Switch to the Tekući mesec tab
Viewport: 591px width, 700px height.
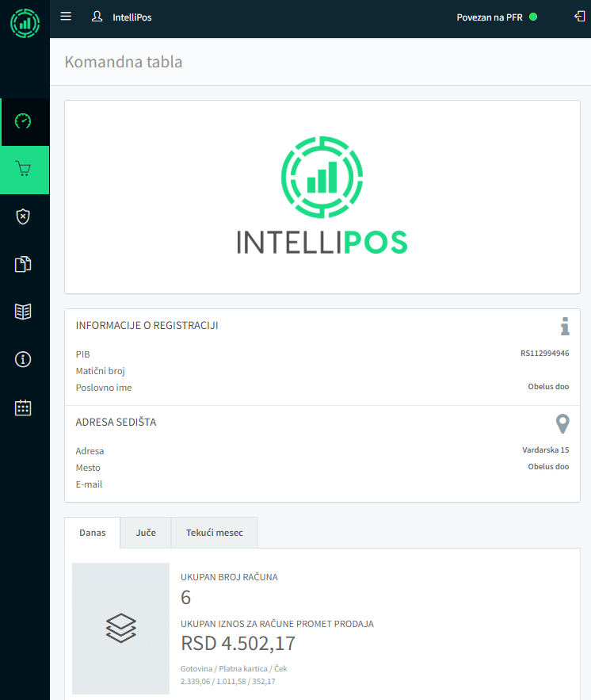[214, 533]
